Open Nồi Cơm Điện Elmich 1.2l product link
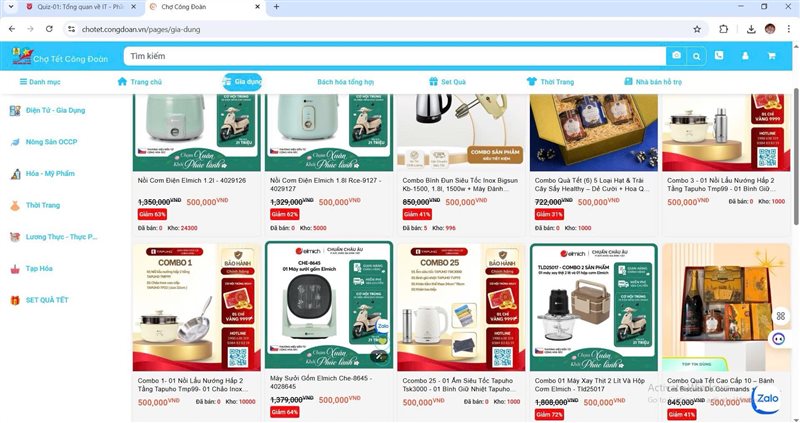 [192, 180]
